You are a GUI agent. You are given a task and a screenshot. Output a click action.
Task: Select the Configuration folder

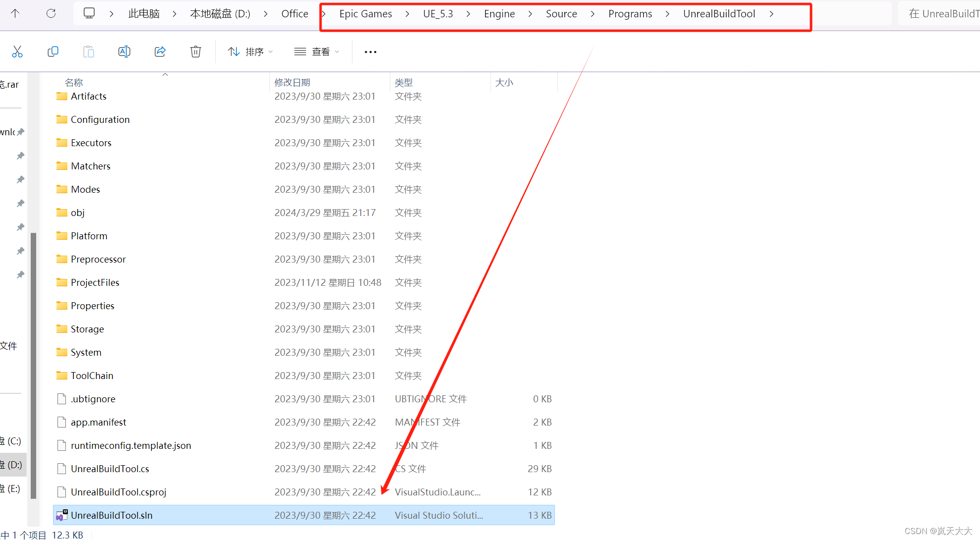point(100,119)
